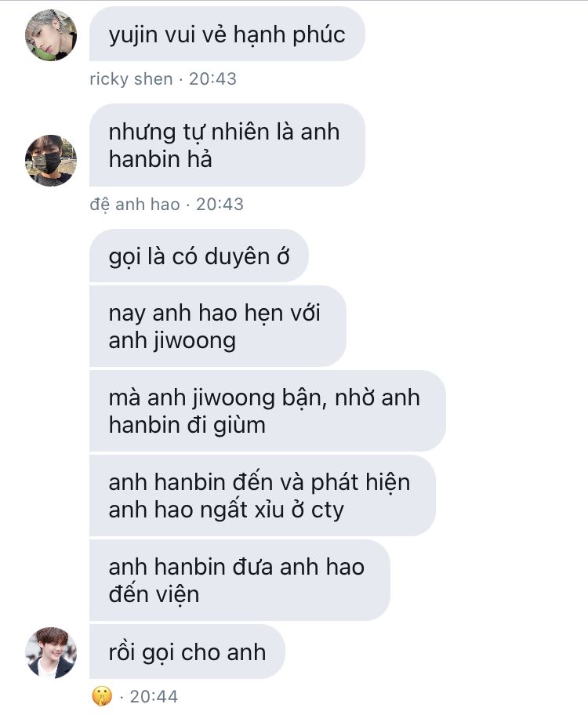Select message 'nhưng tự nhiên là anh hanbin hả'
Image resolution: width=588 pixels, height=715 pixels.
click(227, 145)
